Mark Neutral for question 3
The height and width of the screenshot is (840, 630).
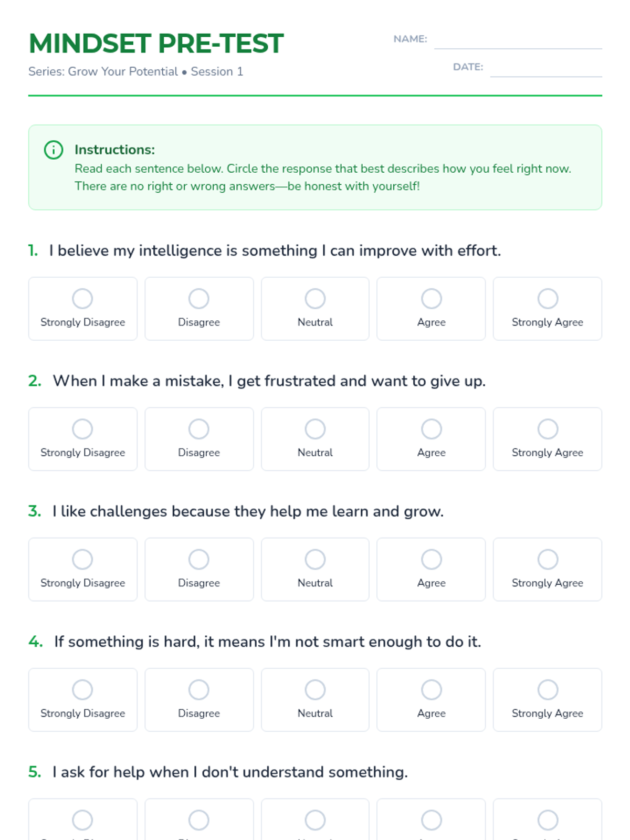[315, 559]
